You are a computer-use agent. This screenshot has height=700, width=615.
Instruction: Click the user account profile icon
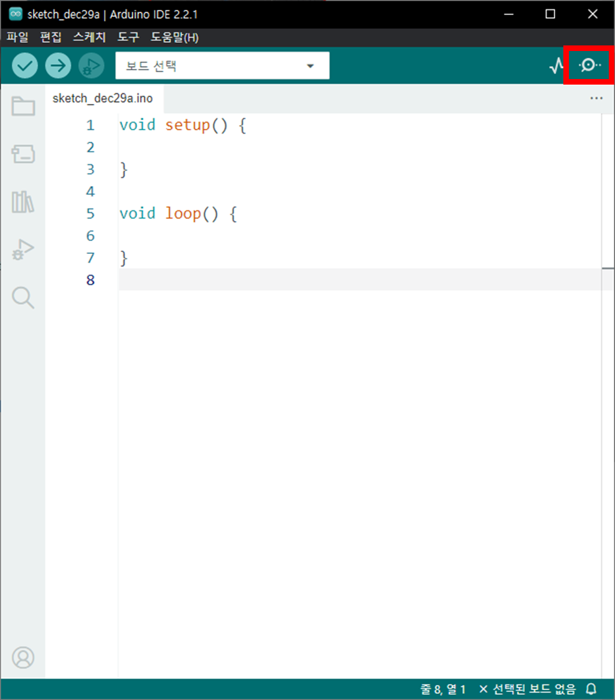(x=23, y=657)
